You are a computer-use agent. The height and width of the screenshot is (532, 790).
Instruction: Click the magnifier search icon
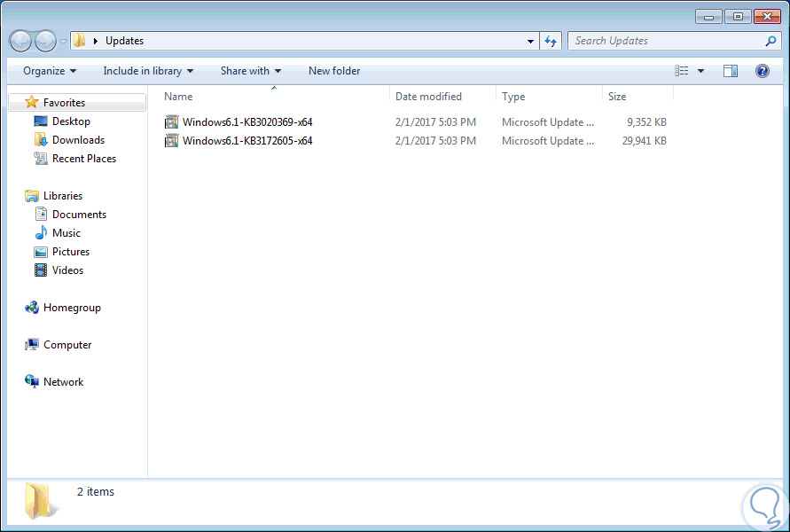(770, 41)
